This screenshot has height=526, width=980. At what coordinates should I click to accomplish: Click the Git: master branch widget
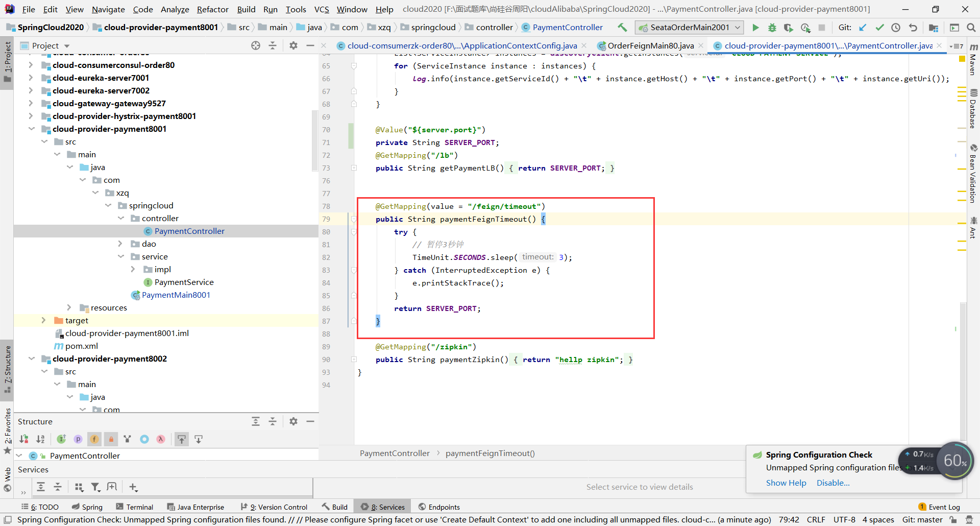coord(922,519)
